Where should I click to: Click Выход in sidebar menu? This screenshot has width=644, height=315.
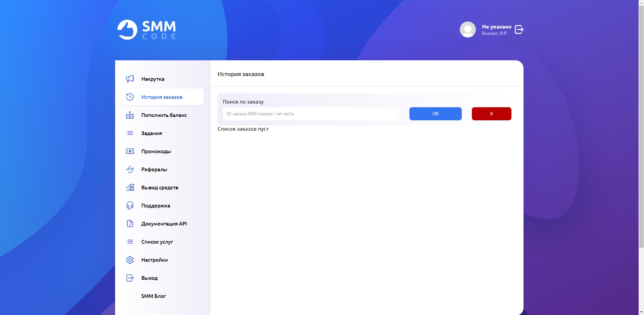(x=163, y=278)
